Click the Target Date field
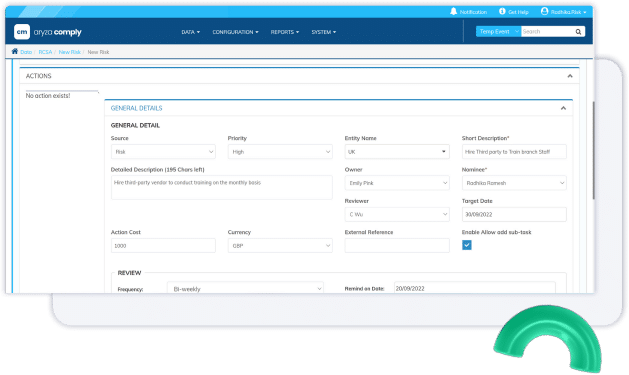 pos(514,214)
